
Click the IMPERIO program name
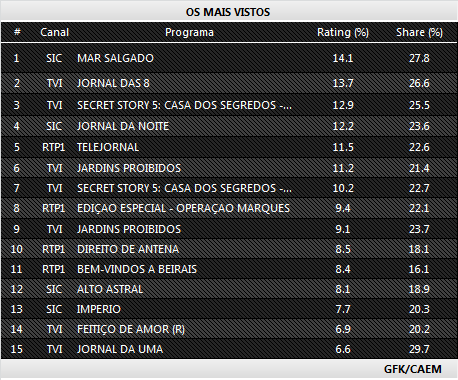[x=99, y=309]
